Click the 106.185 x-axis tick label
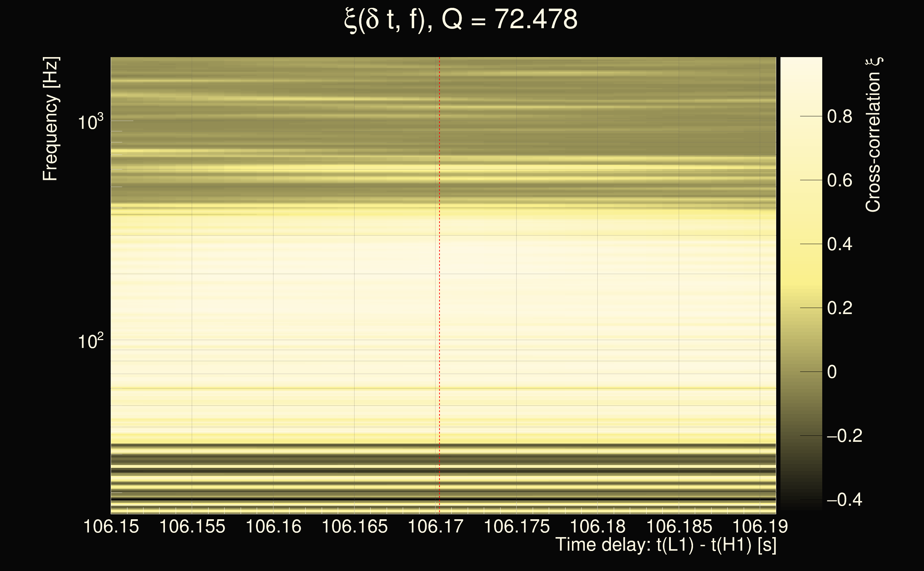The image size is (924, 571). [679, 526]
